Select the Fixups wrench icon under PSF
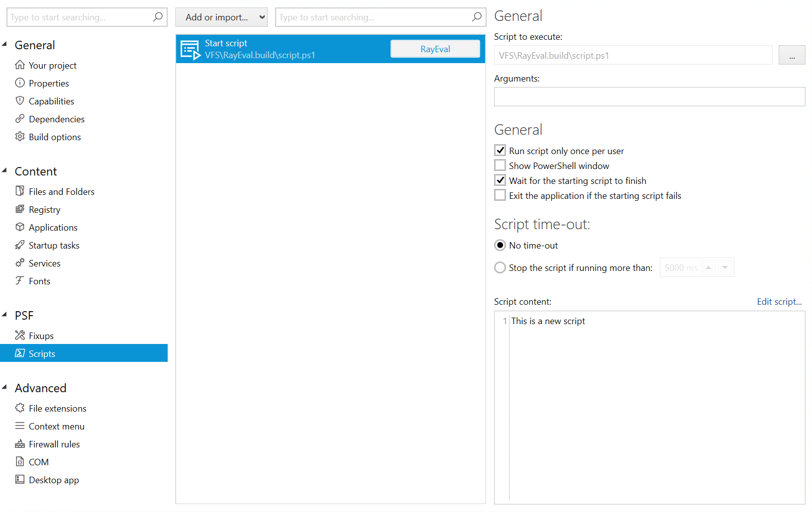 coord(20,336)
